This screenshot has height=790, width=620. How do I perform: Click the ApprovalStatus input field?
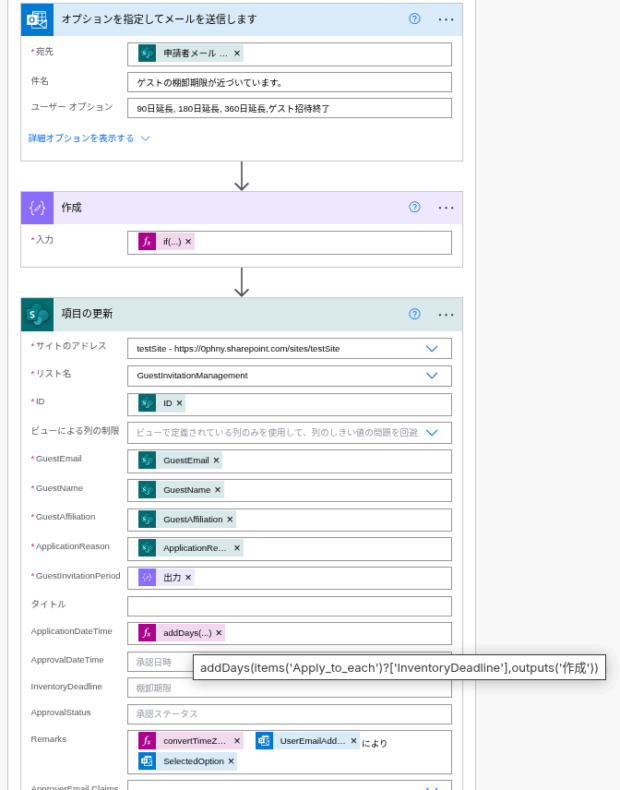[x=289, y=714]
